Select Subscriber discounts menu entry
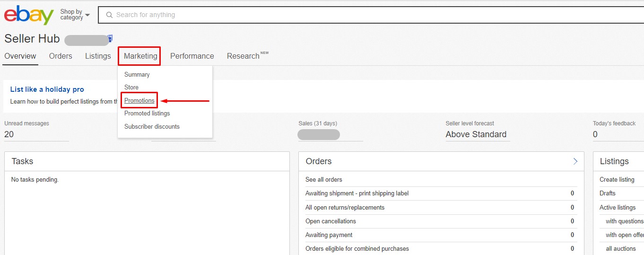The width and height of the screenshot is (644, 255). tap(152, 126)
